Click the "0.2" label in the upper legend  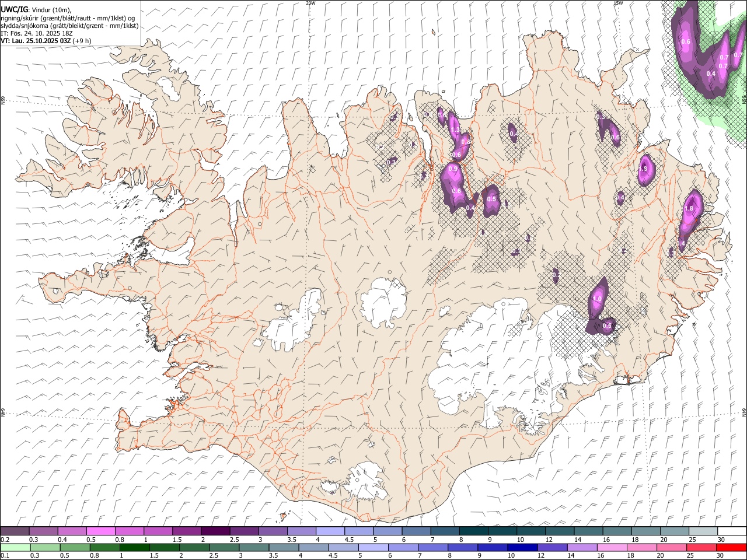point(5,540)
